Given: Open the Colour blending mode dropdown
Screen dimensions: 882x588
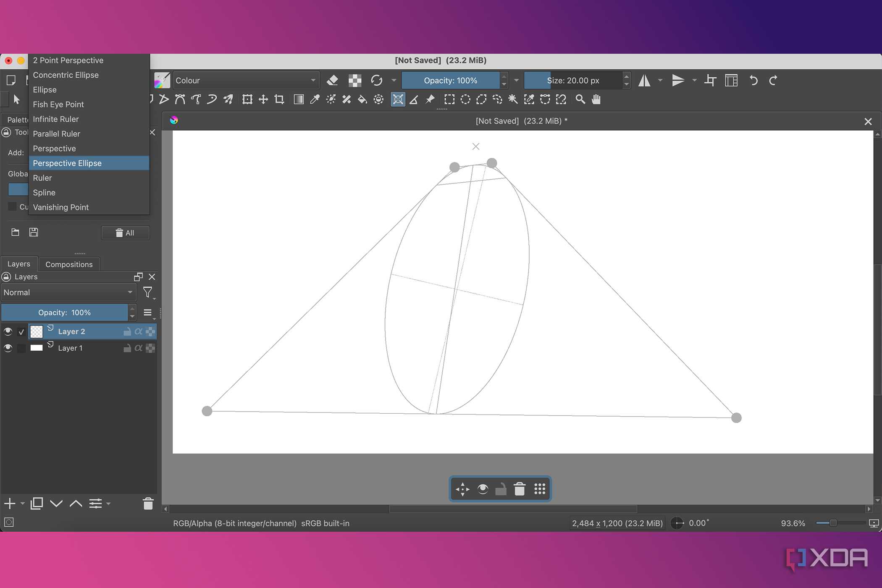Looking at the screenshot, I should point(246,80).
